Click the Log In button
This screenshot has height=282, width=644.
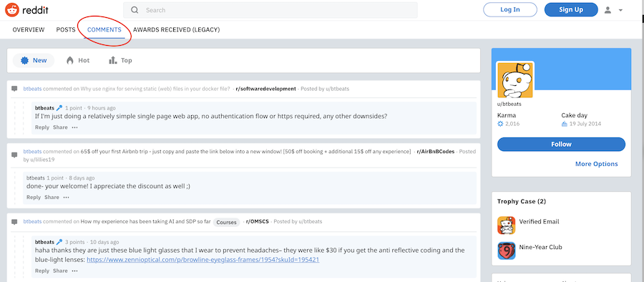point(510,10)
